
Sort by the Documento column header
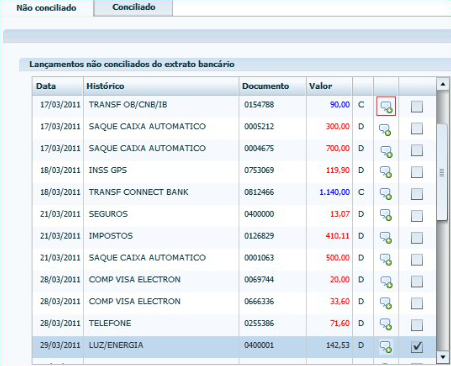(272, 86)
